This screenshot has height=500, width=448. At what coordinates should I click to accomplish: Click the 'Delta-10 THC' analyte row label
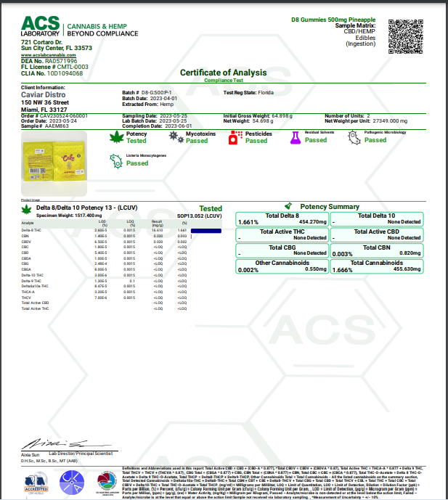[x=32, y=275]
